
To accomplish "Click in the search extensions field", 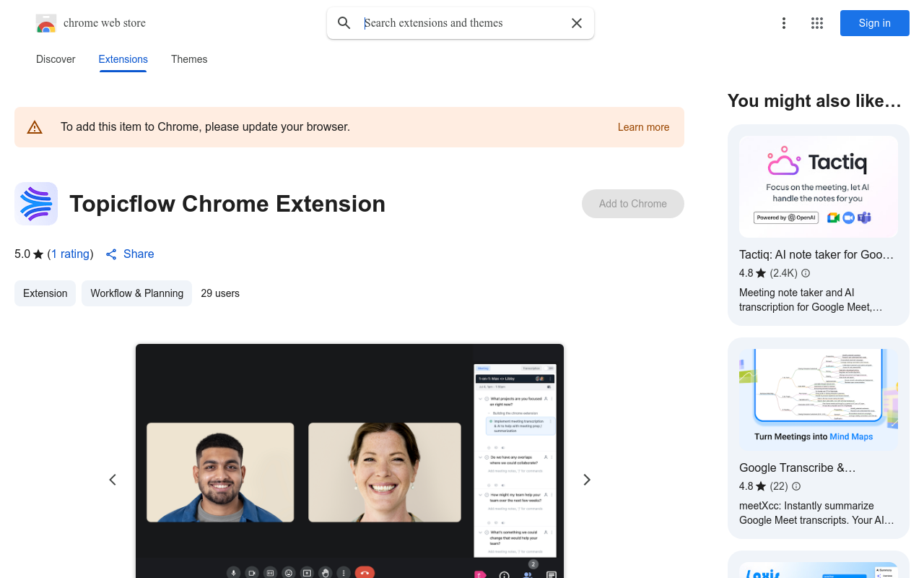I will pyautogui.click(x=462, y=23).
